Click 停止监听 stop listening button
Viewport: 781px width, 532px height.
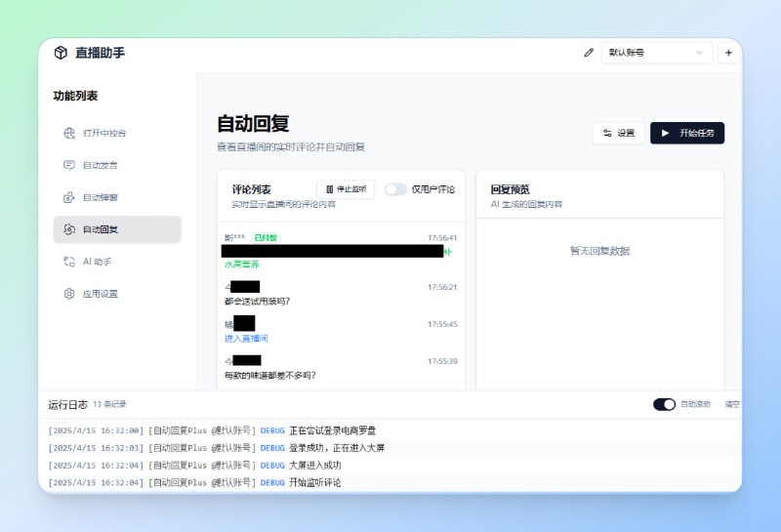(346, 189)
